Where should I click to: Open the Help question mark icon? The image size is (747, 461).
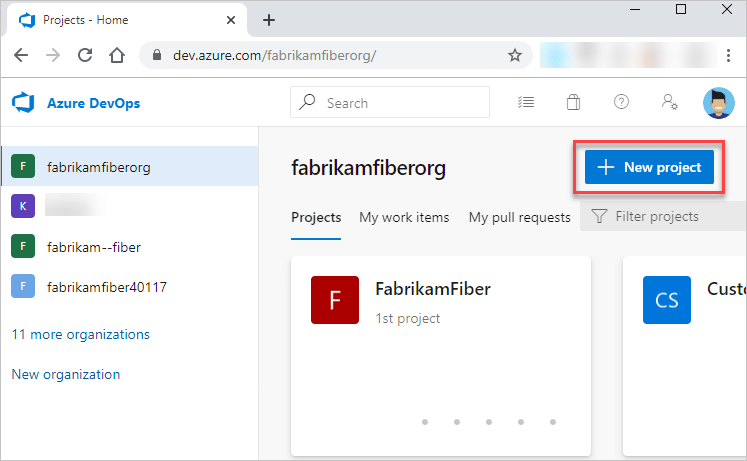coord(621,102)
